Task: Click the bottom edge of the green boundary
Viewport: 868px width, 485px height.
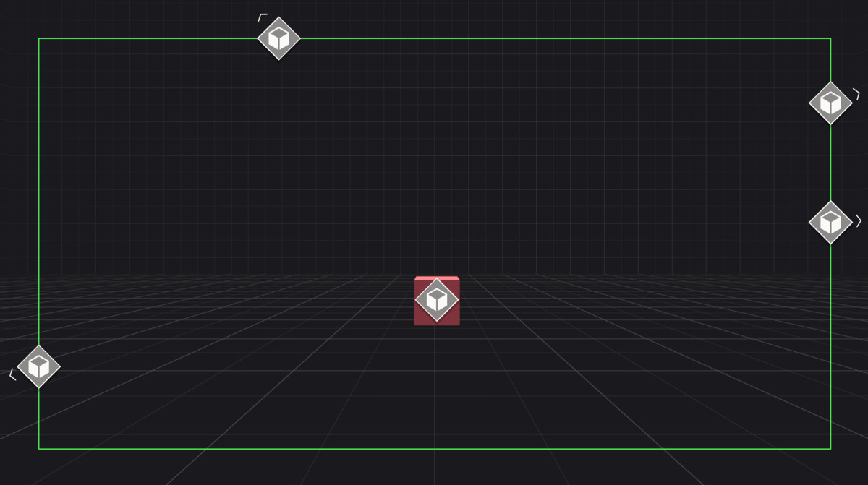Action: 434,449
